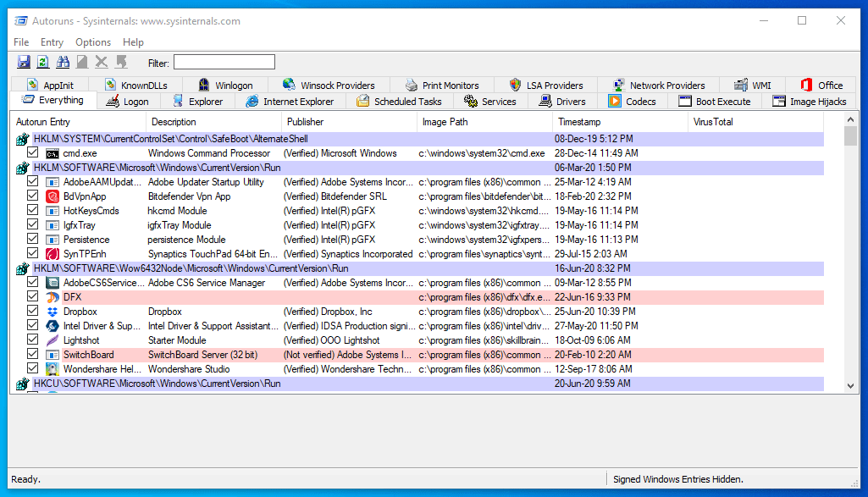Screen dimensions: 868x497
Task: Click scrollbar up arrow
Action: coord(851,119)
